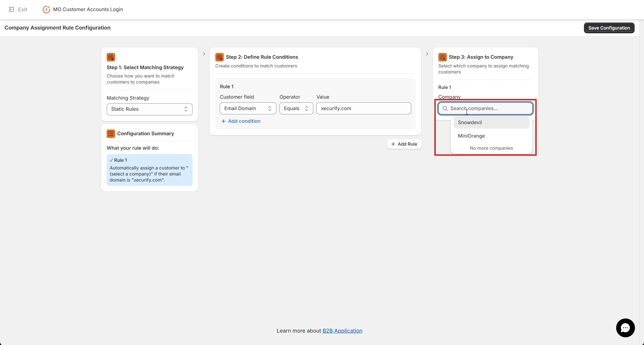
Task: Click the Step 1 orange target icon
Action: [111, 57]
